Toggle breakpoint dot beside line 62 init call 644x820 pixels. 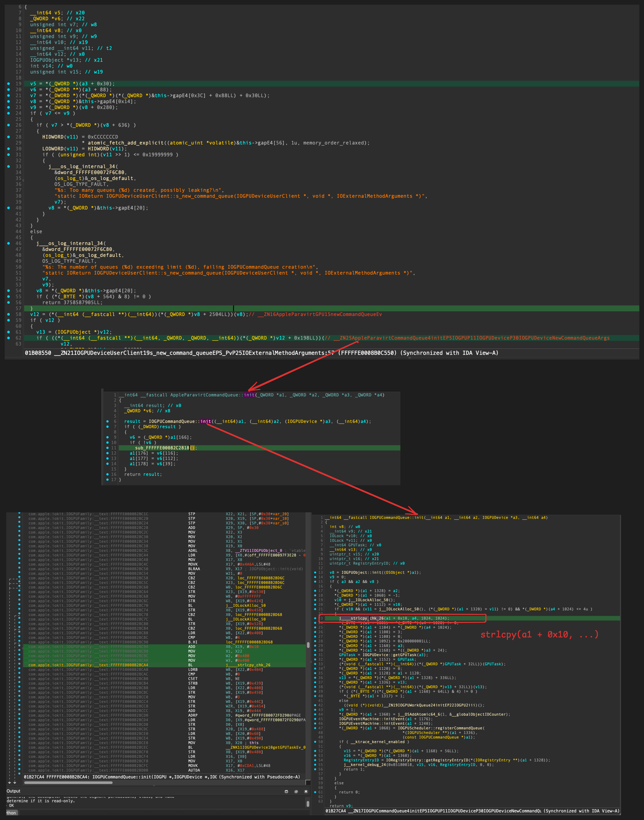click(x=9, y=338)
